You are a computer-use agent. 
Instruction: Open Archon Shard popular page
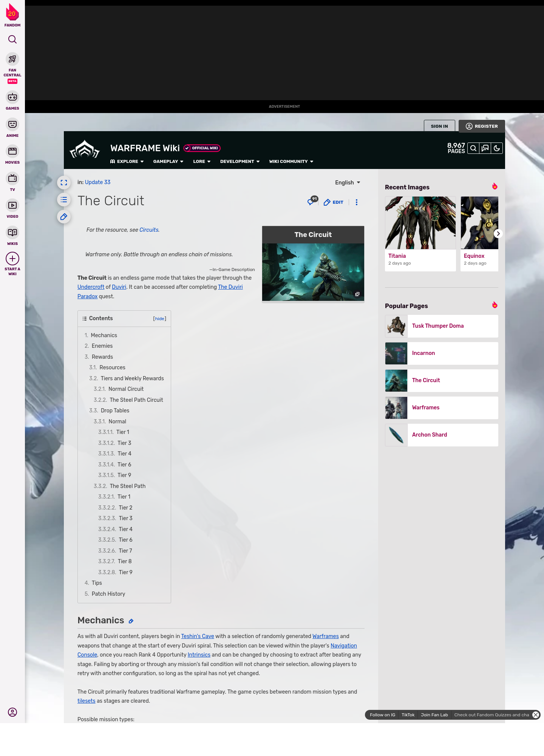point(442,435)
